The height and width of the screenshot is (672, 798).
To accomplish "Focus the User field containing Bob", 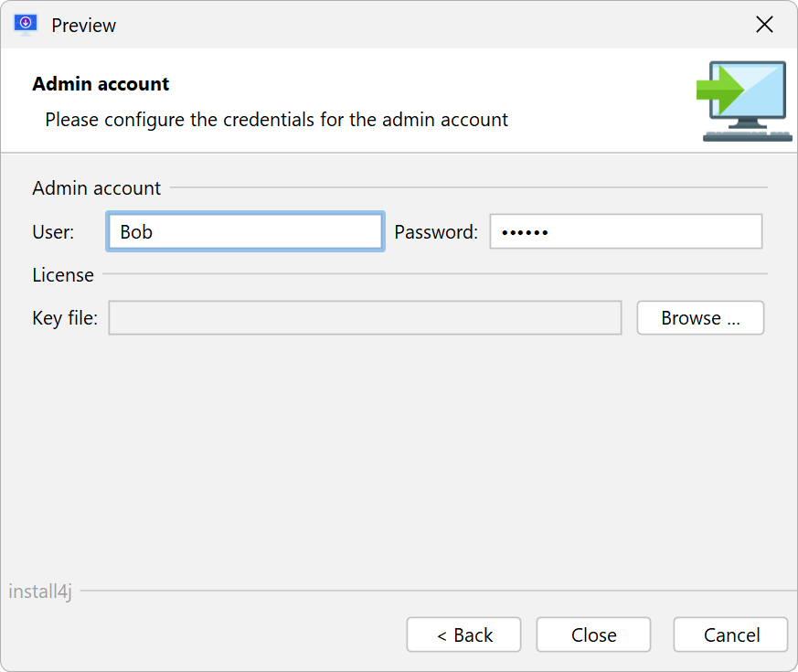I will [x=245, y=231].
